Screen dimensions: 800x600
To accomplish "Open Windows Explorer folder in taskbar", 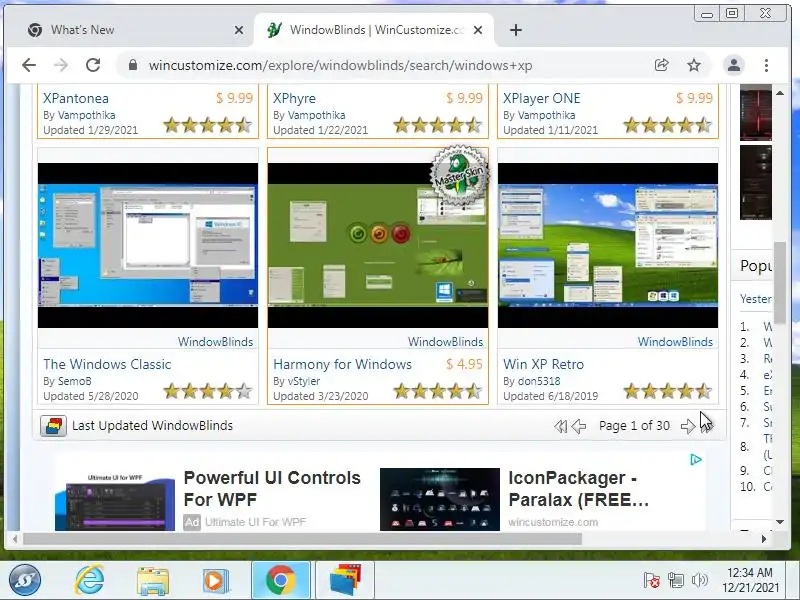I will pos(153,581).
